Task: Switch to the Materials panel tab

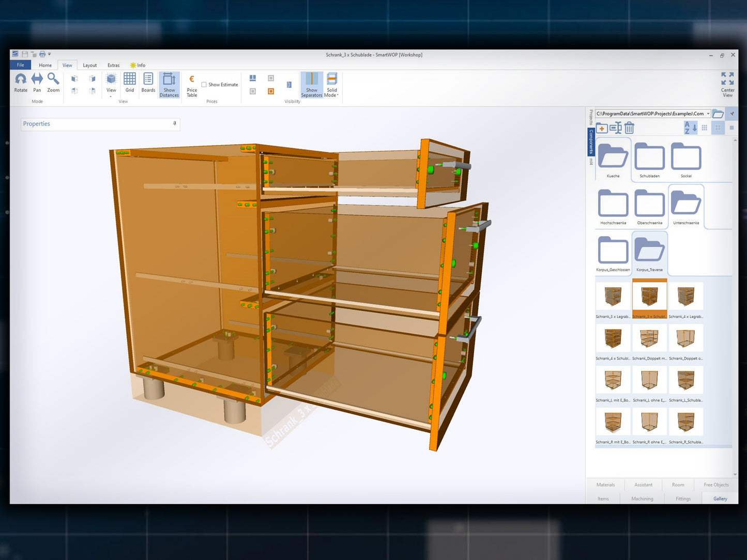Action: (x=605, y=485)
